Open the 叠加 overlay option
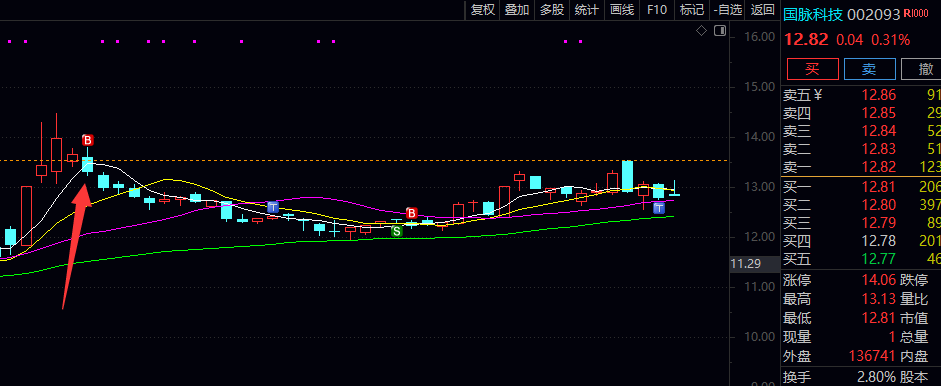941x386 pixels. (517, 9)
